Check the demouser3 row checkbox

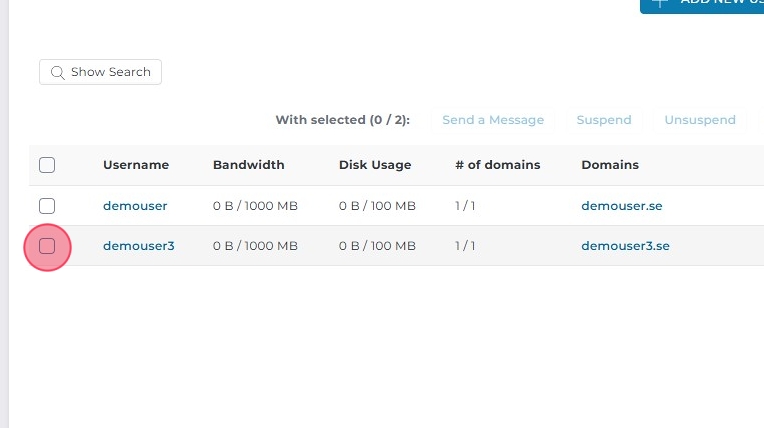pos(47,246)
